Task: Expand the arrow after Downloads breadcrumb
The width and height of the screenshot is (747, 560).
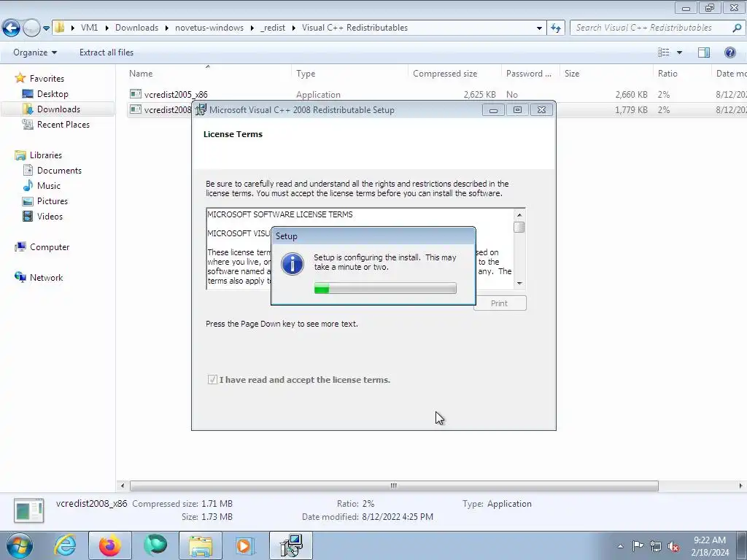Action: (167, 28)
